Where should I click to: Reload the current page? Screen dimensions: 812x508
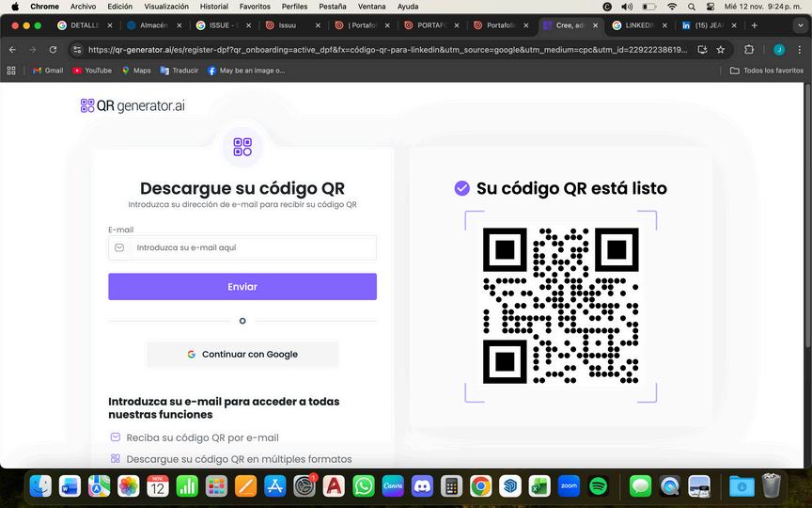click(x=53, y=50)
